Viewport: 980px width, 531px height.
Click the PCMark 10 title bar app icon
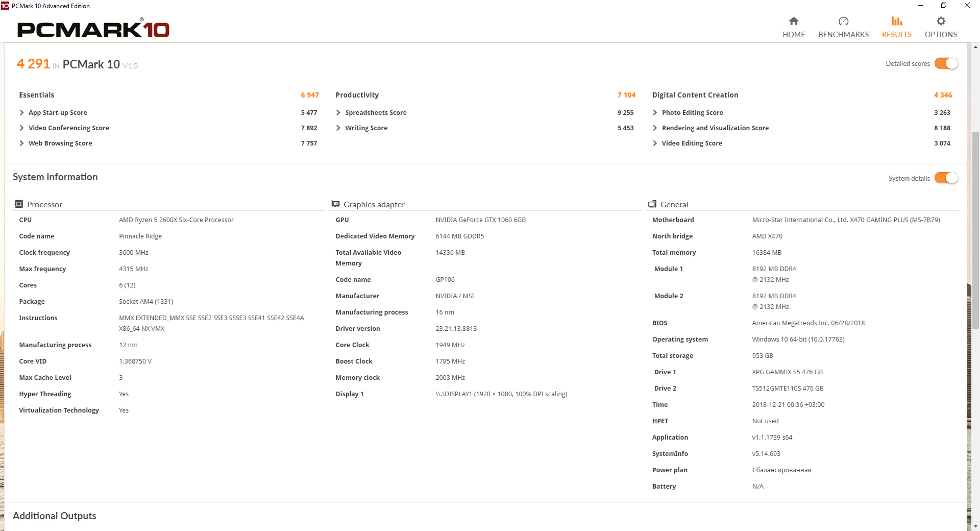tap(5, 6)
